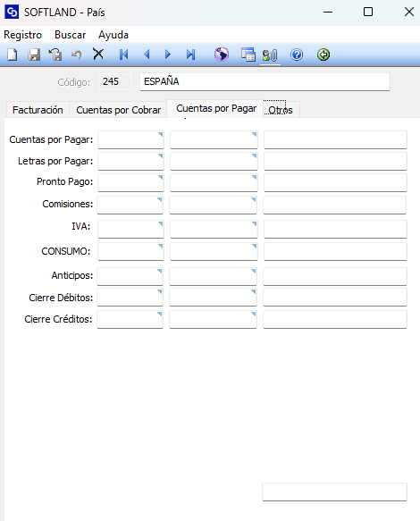Switch to the Facturación tab

pyautogui.click(x=38, y=110)
